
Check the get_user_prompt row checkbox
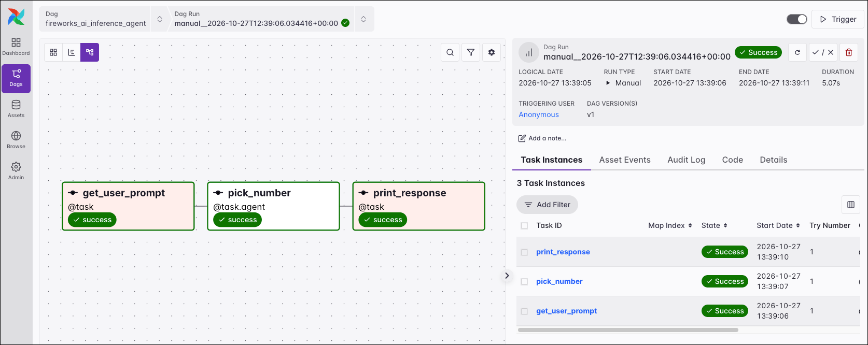pos(524,311)
